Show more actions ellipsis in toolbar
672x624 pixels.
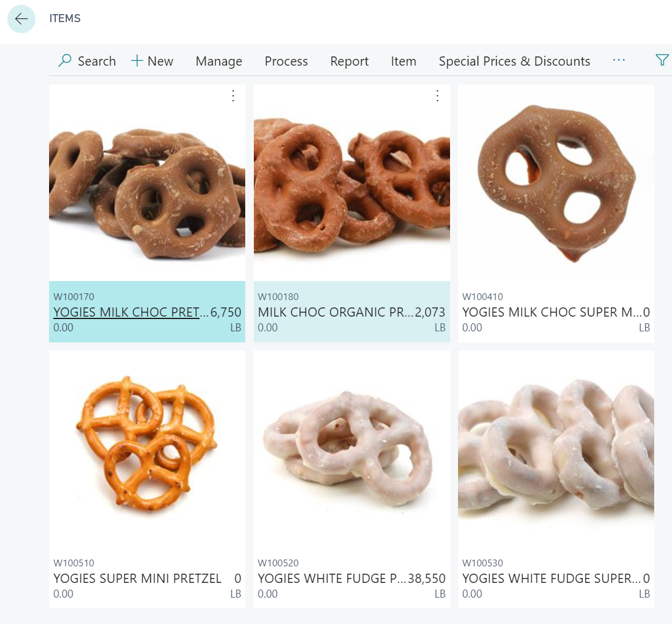(619, 60)
